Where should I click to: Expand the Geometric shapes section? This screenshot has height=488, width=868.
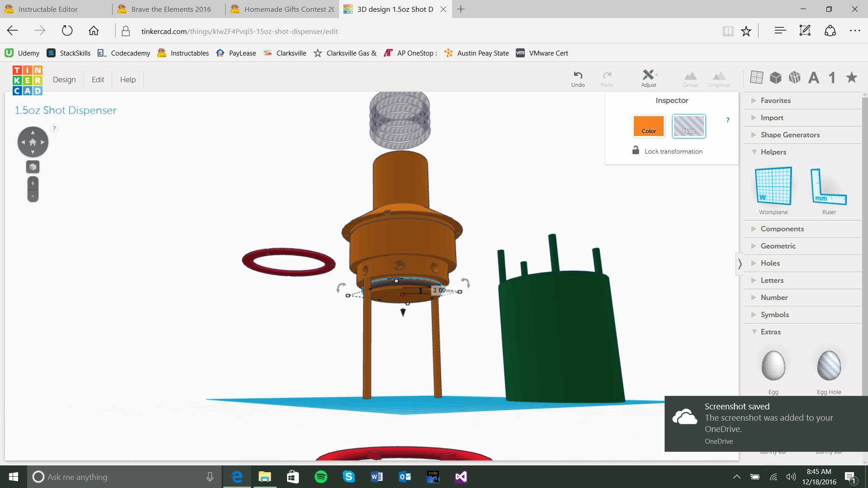click(778, 246)
